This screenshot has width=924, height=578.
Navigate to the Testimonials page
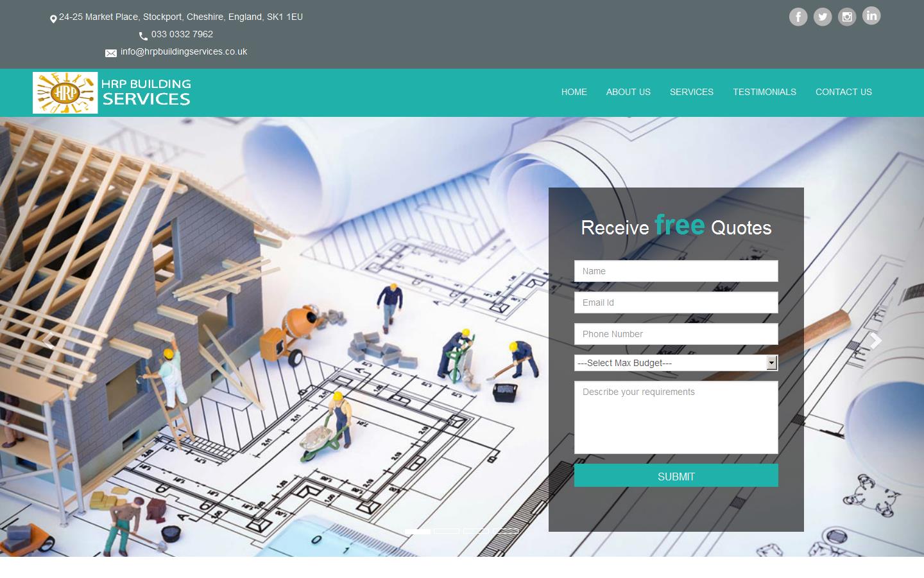click(x=764, y=92)
